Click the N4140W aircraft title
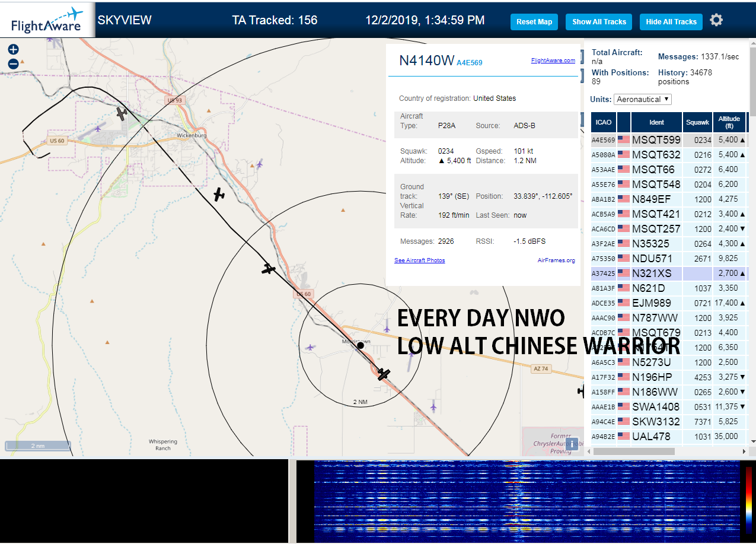Viewport: 756px width, 544px height. pos(427,61)
